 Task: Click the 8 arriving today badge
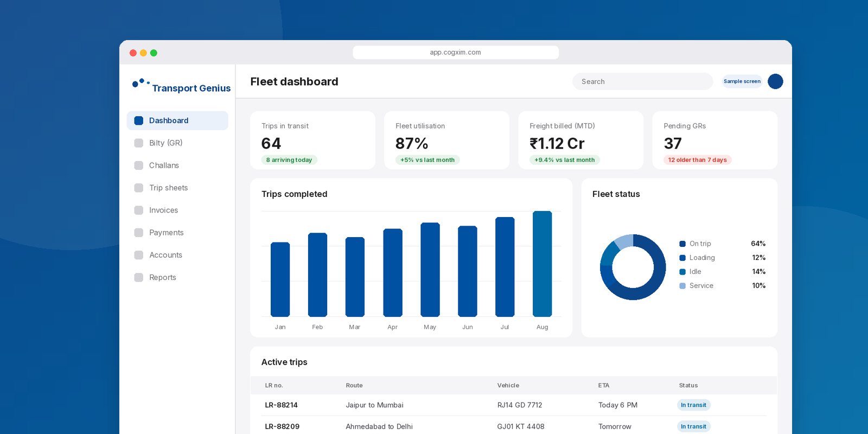pos(289,160)
